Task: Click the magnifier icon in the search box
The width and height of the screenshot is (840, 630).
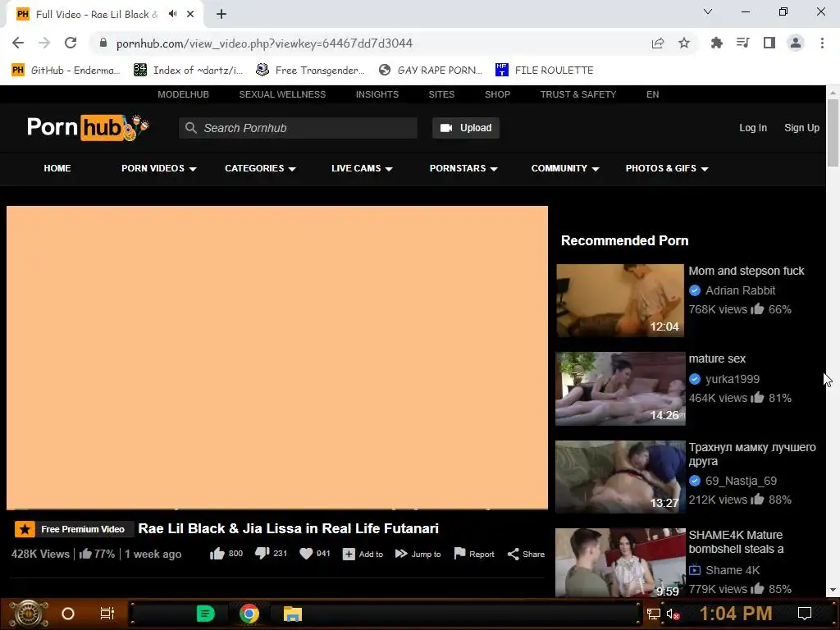Action: pyautogui.click(x=190, y=128)
